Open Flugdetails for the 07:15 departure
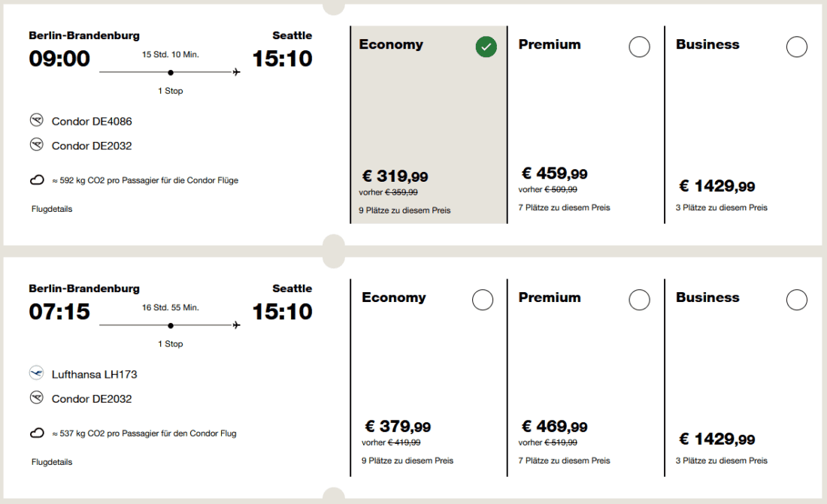Viewport: 827px width, 504px height. pos(52,462)
